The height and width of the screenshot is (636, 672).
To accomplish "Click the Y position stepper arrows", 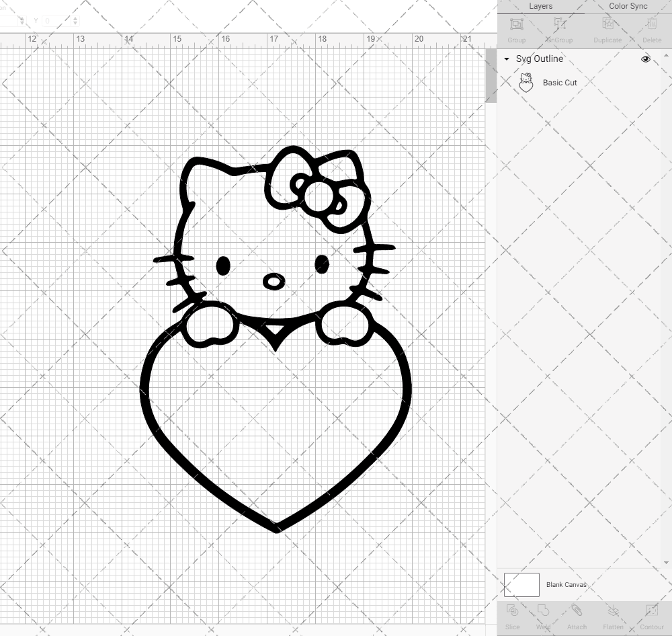I will (x=75, y=22).
